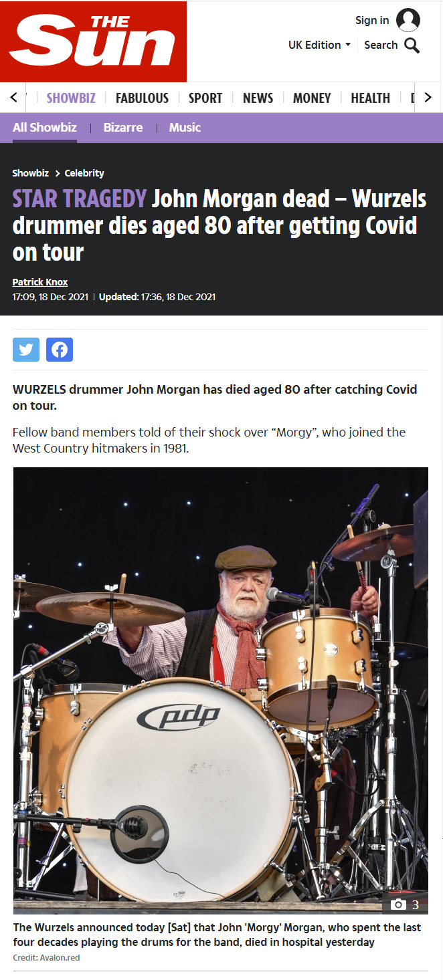Click the Sign in link
This screenshot has height=980, width=443.
click(x=372, y=20)
